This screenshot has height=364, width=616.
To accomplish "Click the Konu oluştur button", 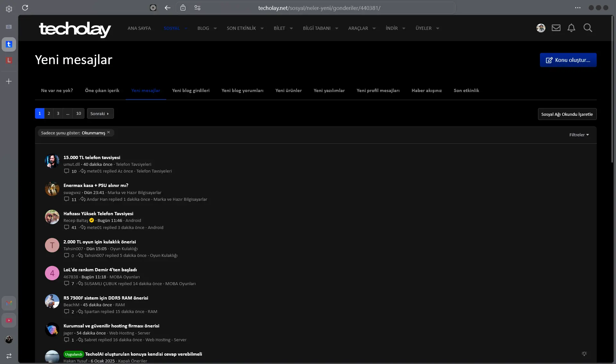I will point(568,60).
